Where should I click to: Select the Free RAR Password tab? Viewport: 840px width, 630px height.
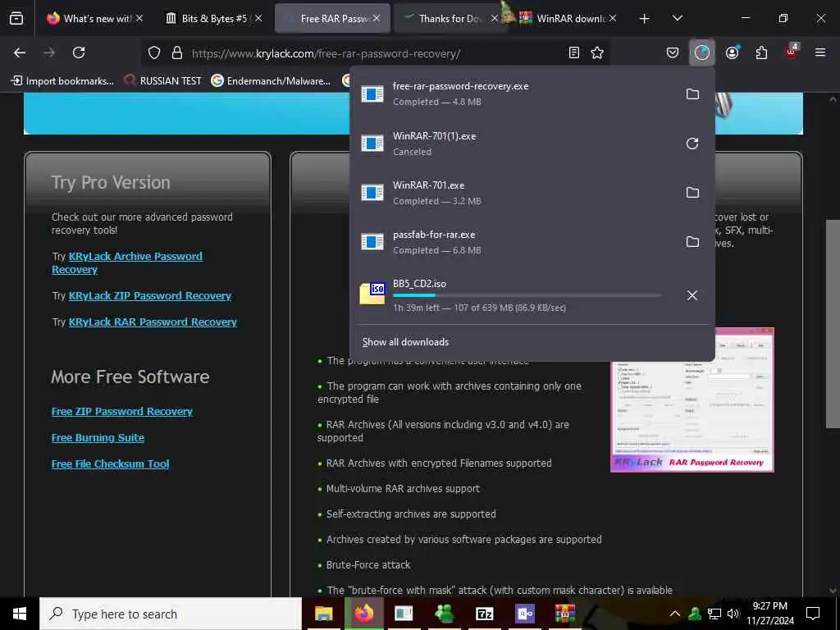pyautogui.click(x=332, y=19)
